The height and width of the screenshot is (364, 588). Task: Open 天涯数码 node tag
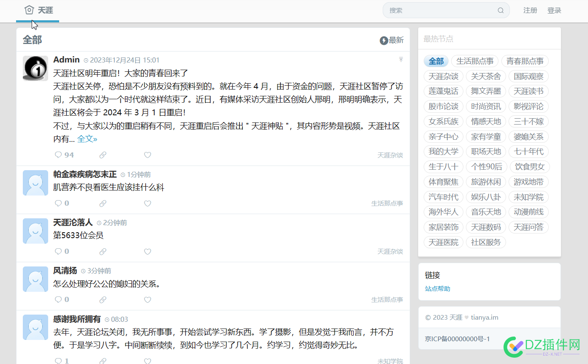[x=486, y=227]
